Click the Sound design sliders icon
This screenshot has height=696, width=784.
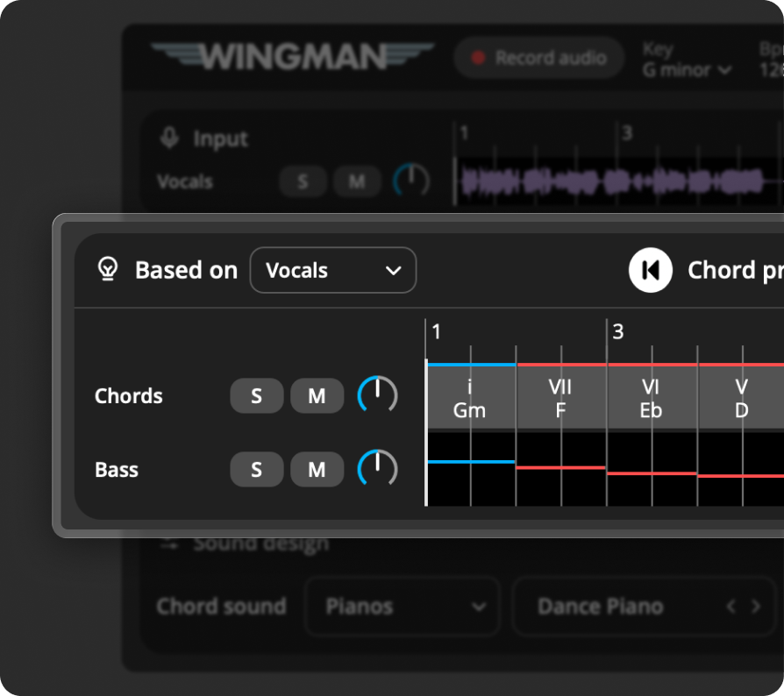pyautogui.click(x=169, y=543)
